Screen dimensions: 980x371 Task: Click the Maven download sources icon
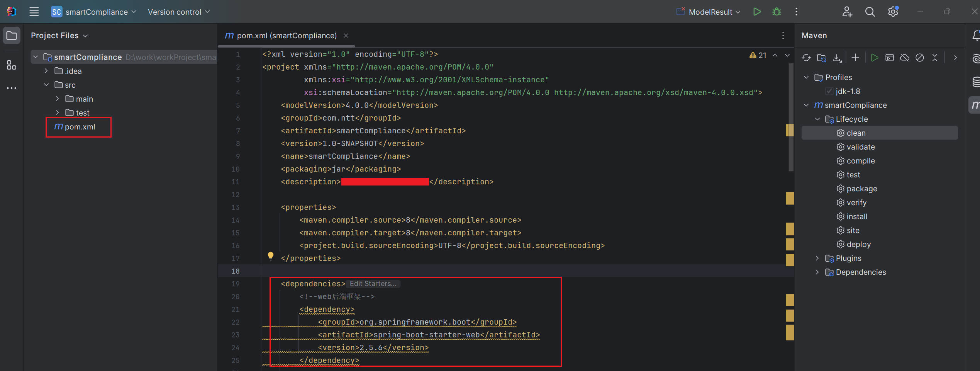tap(837, 58)
